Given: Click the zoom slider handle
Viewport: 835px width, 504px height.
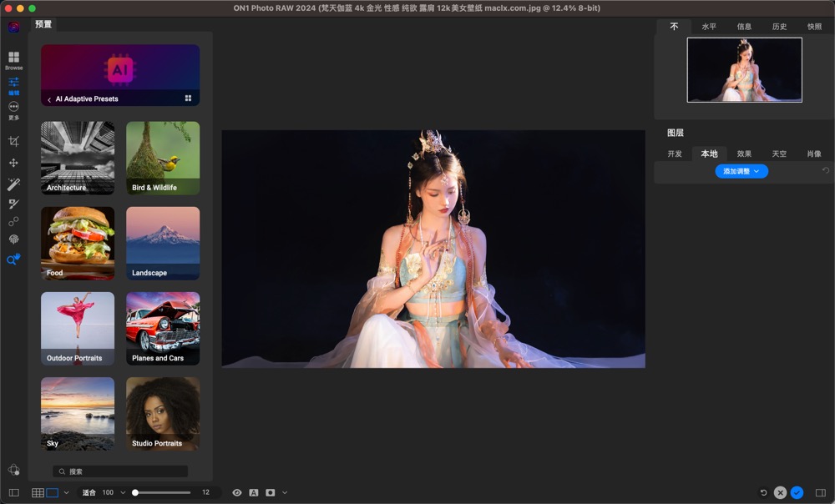Looking at the screenshot, I should coord(135,493).
